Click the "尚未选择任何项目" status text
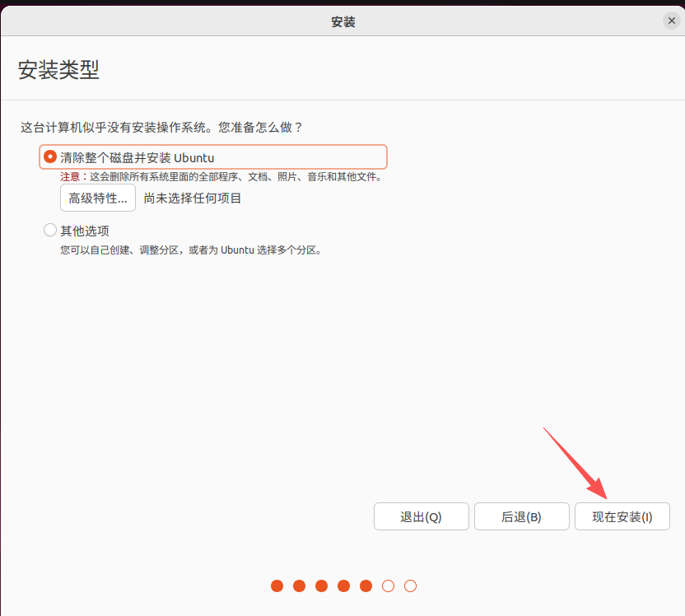 coord(192,198)
